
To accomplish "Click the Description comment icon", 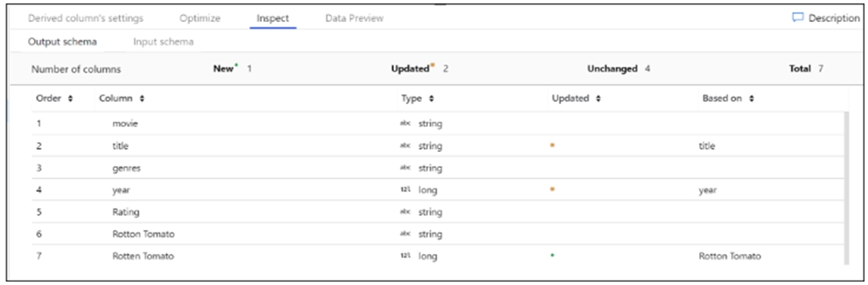I will coord(798,17).
